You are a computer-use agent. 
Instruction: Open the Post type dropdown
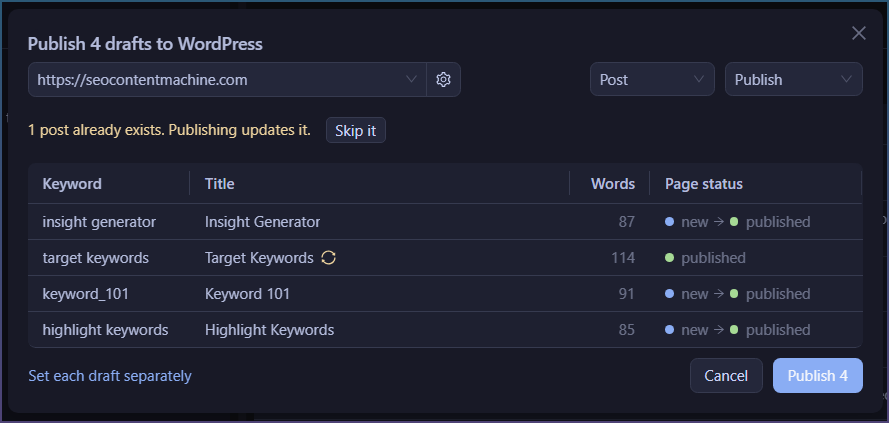(652, 79)
